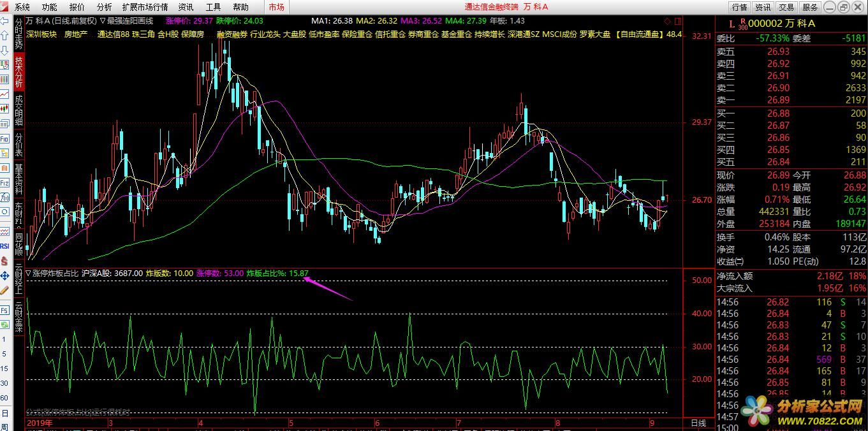
Task: Click the left arrow icon in sidebar
Action: coord(5,21)
